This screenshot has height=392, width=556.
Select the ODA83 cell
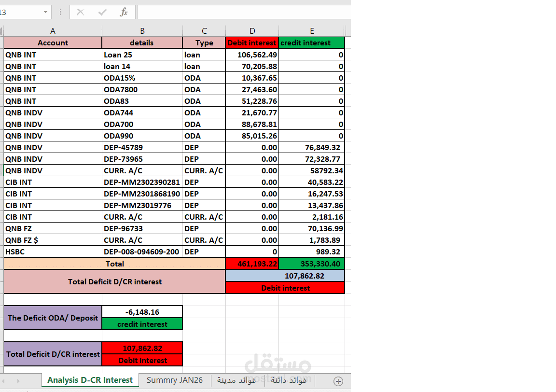tap(142, 101)
